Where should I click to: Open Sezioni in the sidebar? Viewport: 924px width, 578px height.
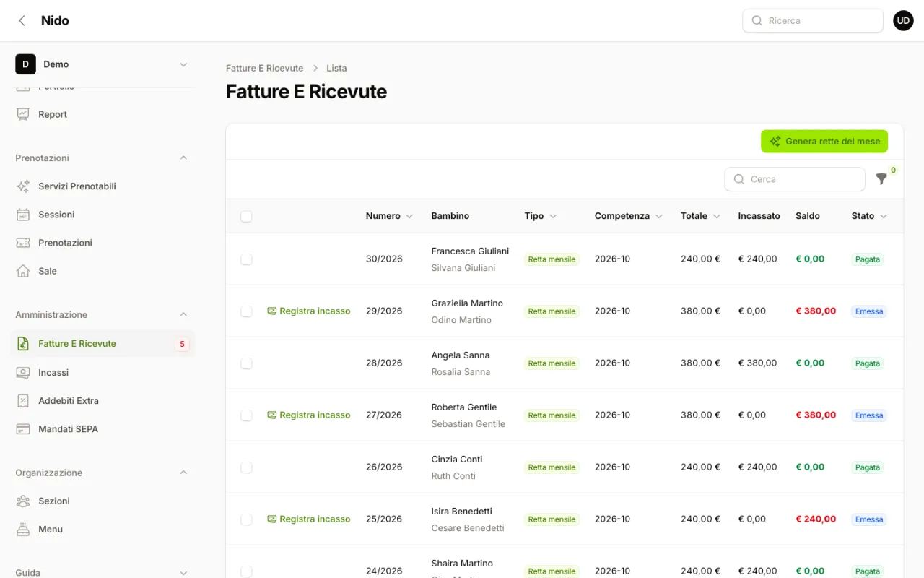(x=103, y=501)
